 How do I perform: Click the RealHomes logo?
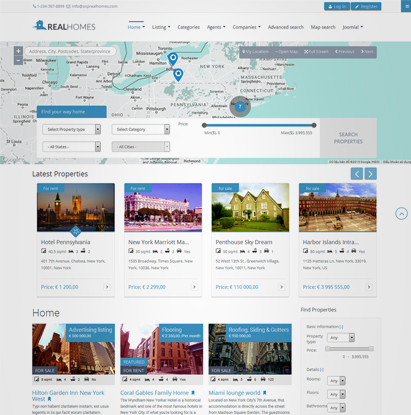(64, 26)
